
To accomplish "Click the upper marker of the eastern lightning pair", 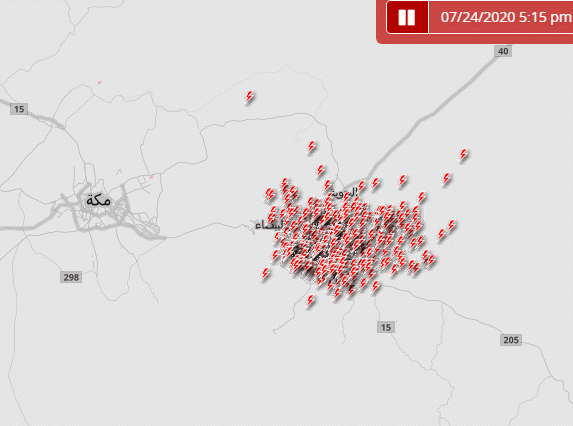I will pyautogui.click(x=452, y=226).
